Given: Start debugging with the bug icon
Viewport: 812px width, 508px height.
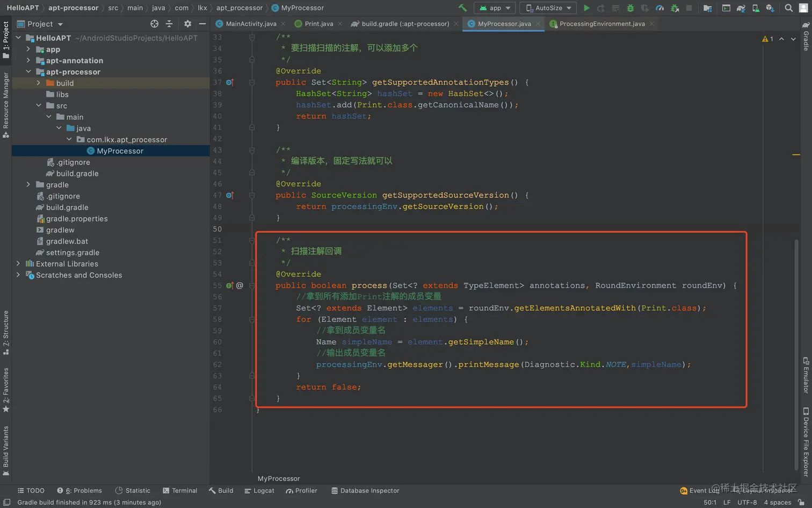Looking at the screenshot, I should tap(629, 8).
